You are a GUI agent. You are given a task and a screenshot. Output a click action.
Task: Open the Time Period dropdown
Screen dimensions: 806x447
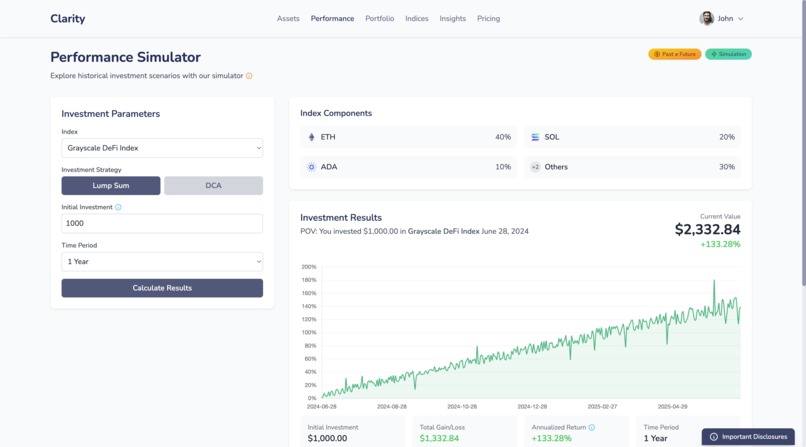pyautogui.click(x=162, y=262)
